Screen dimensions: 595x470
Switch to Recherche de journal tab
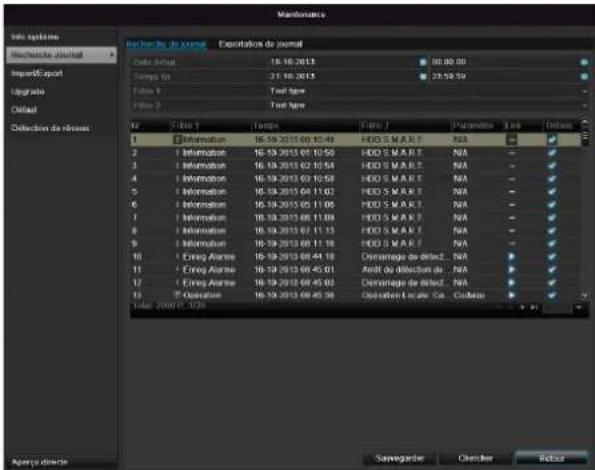166,44
